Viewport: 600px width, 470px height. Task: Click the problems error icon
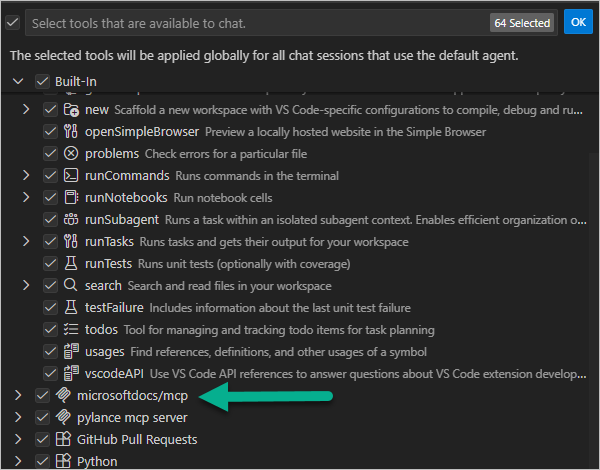click(71, 154)
